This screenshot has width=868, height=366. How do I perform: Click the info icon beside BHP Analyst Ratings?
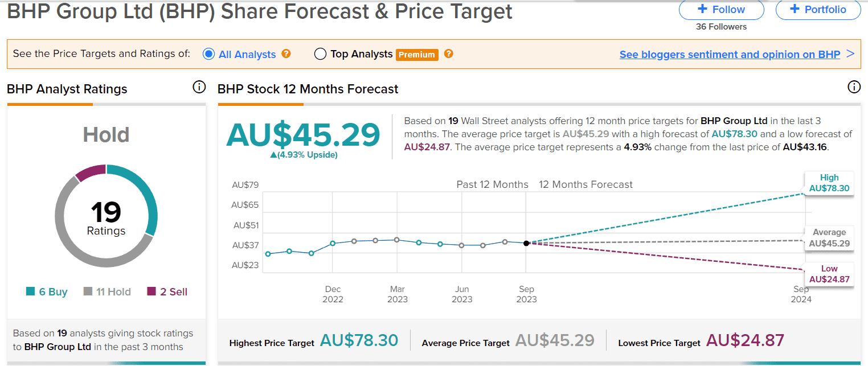(x=199, y=87)
